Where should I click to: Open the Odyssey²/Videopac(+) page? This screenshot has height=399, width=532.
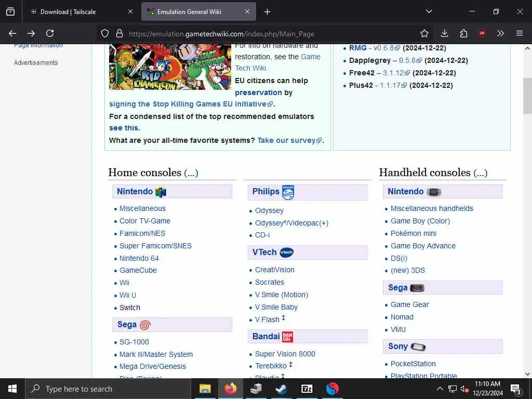pyautogui.click(x=292, y=223)
